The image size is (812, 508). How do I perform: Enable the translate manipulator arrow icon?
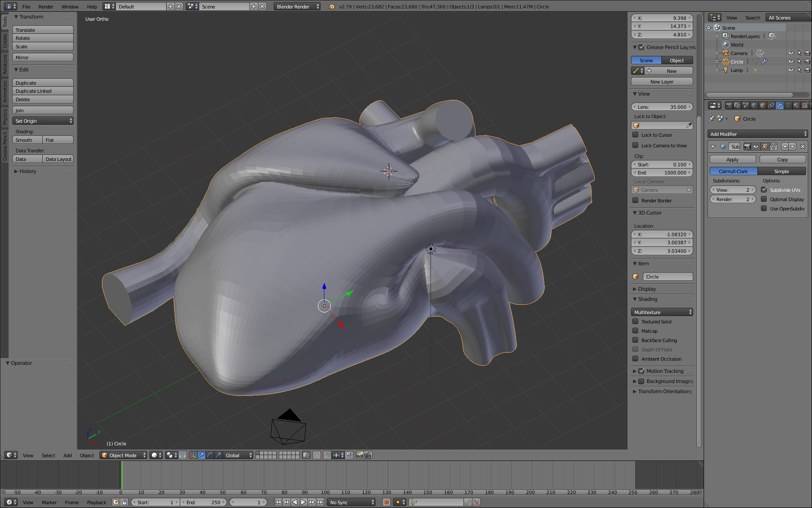201,455
